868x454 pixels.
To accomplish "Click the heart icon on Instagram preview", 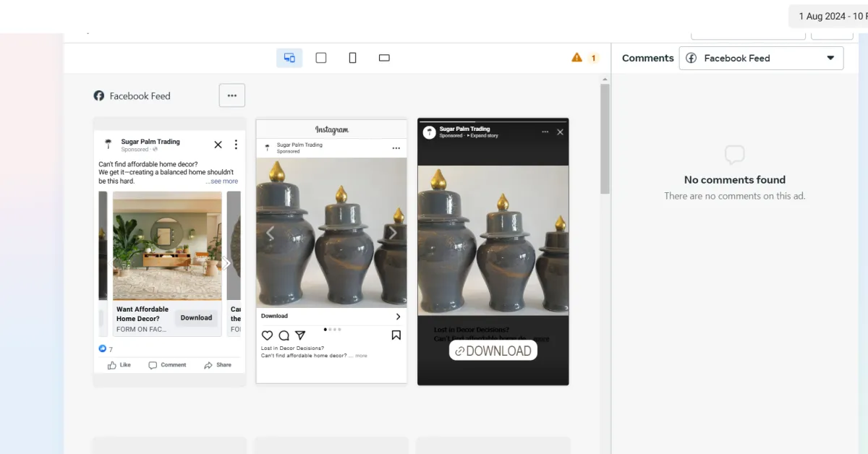I will (x=267, y=335).
